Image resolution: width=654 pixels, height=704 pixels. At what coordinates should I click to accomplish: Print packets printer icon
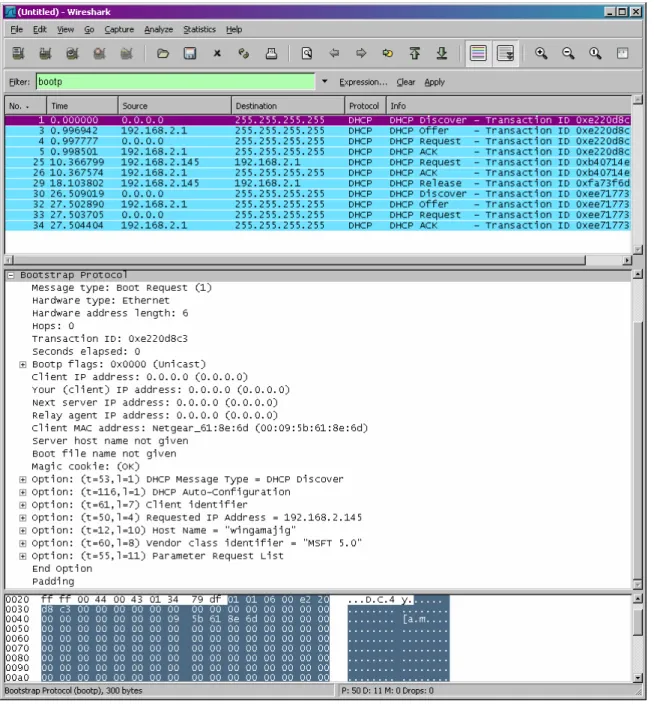pos(271,53)
